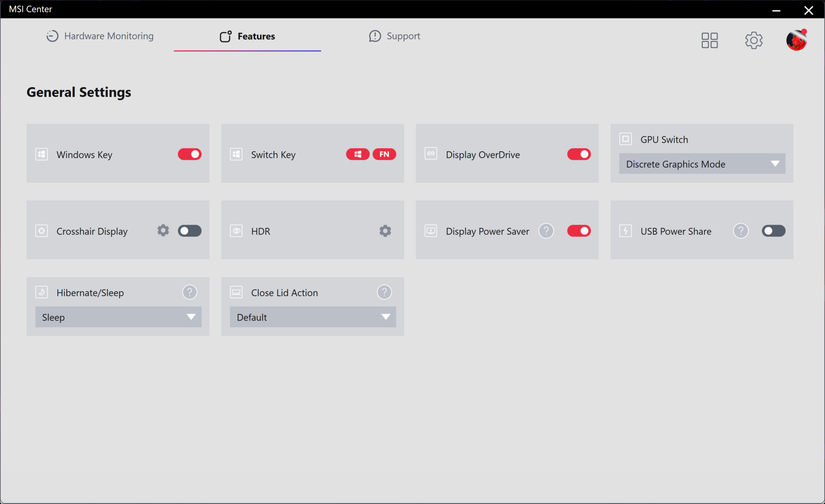This screenshot has width=825, height=504.
Task: Show help for USB Power Share
Action: pos(740,231)
